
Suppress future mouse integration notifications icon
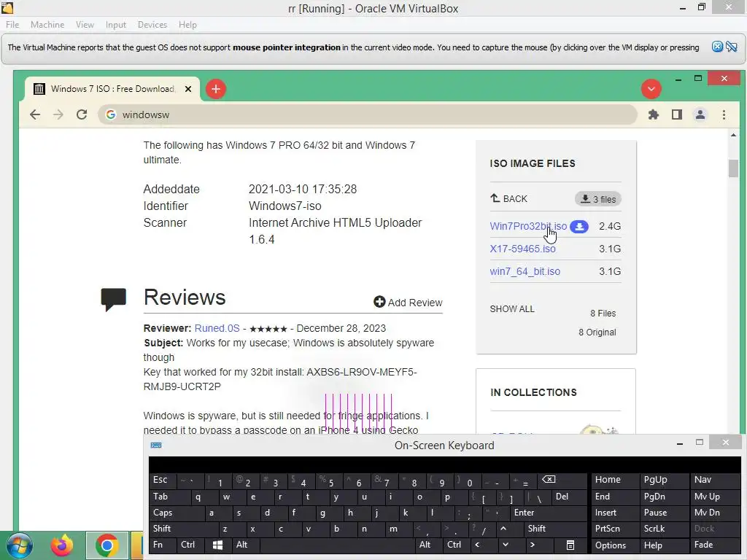point(732,47)
